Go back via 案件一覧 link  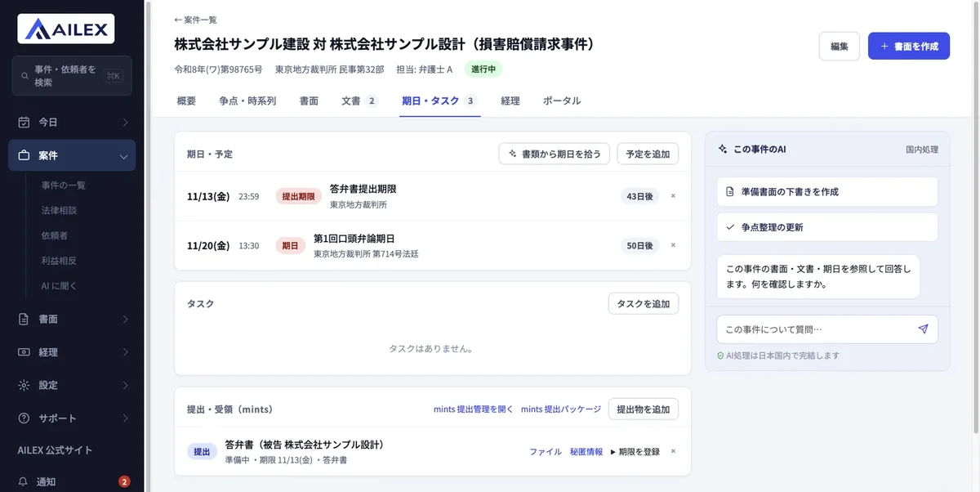coord(195,20)
